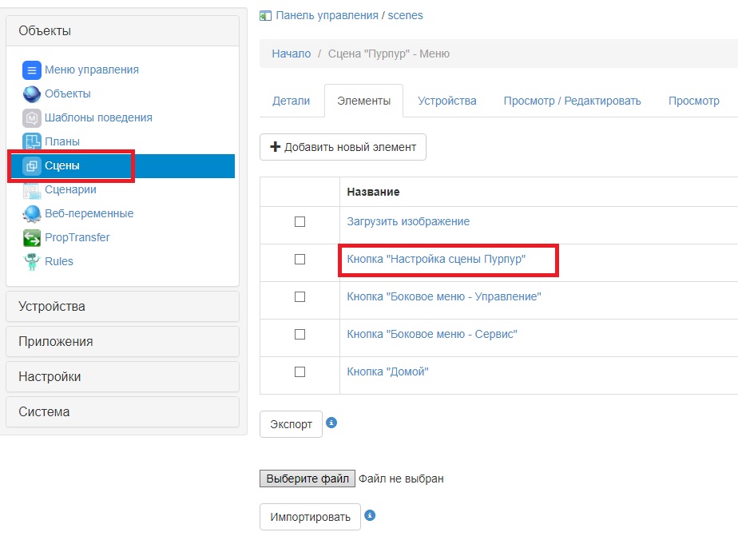Click the Объекты globe icon
738x560 pixels.
(31, 93)
